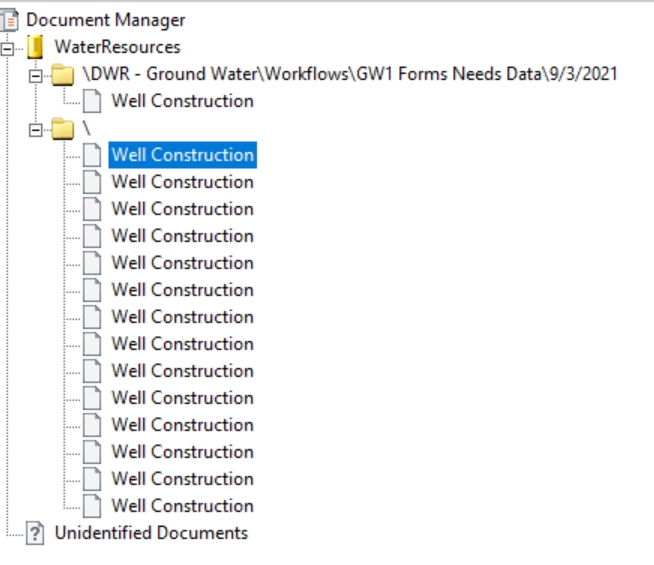Click the last Well Construction document icon
The image size is (654, 565).
(x=92, y=506)
